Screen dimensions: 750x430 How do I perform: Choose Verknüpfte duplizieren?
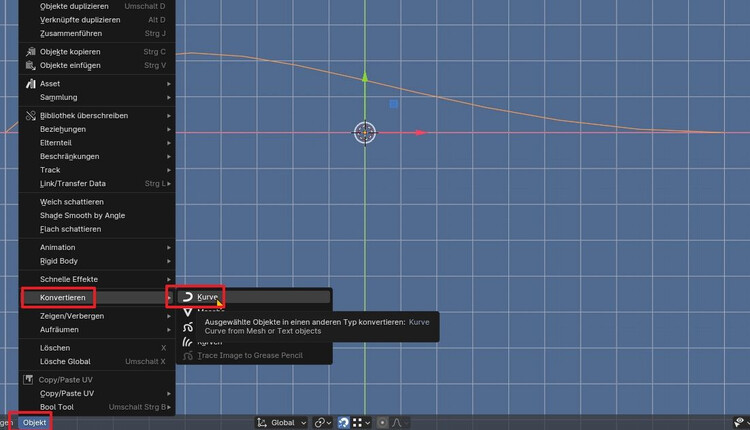pos(97,20)
